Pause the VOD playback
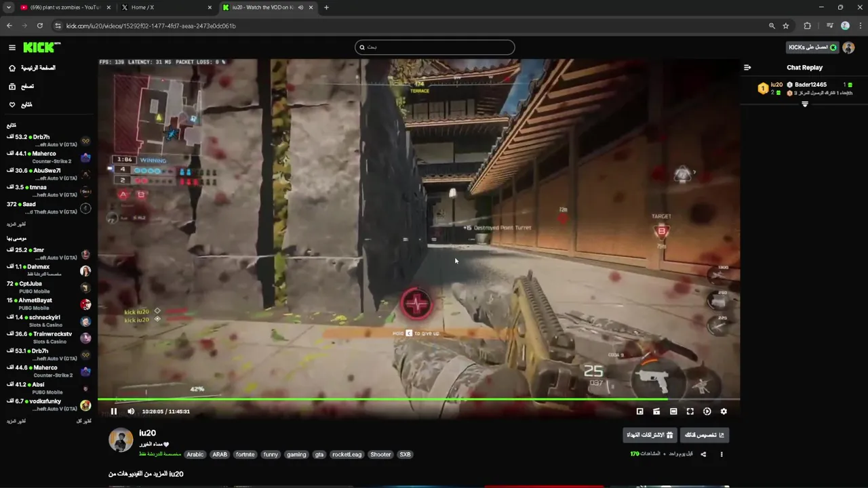 114,411
